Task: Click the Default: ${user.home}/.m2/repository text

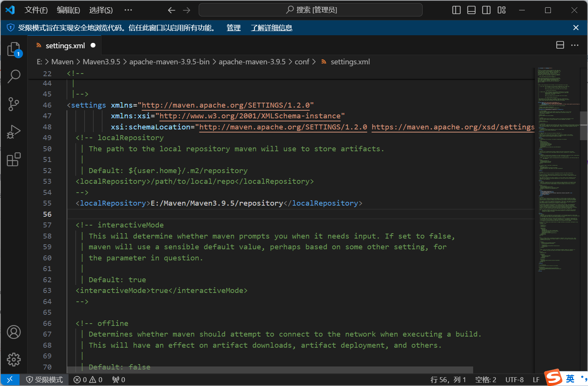Action: pos(168,170)
